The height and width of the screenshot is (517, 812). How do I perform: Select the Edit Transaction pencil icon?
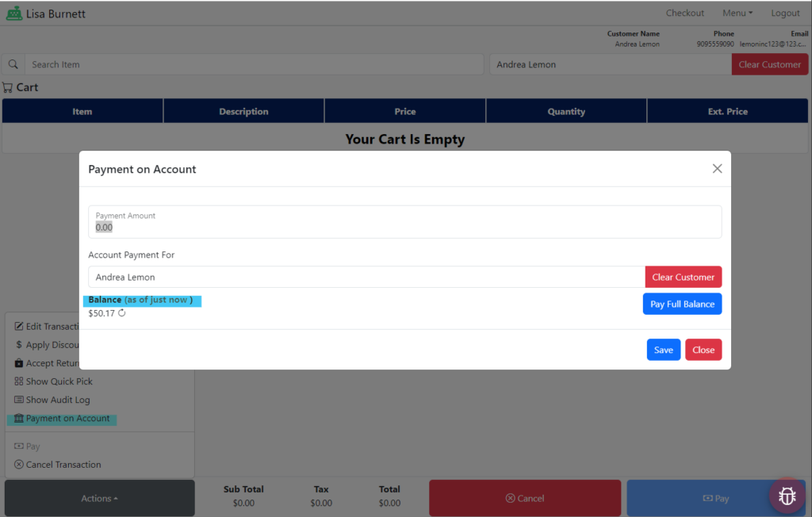pos(17,326)
